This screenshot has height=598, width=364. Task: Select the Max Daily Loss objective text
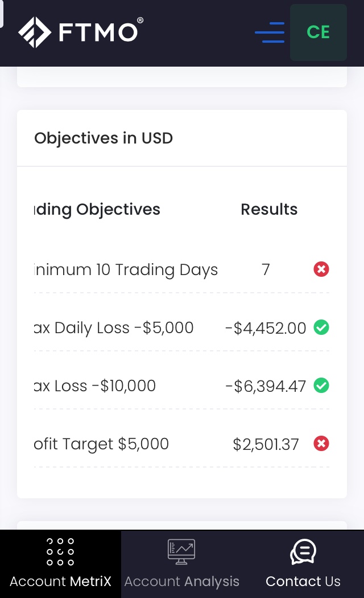tap(114, 327)
